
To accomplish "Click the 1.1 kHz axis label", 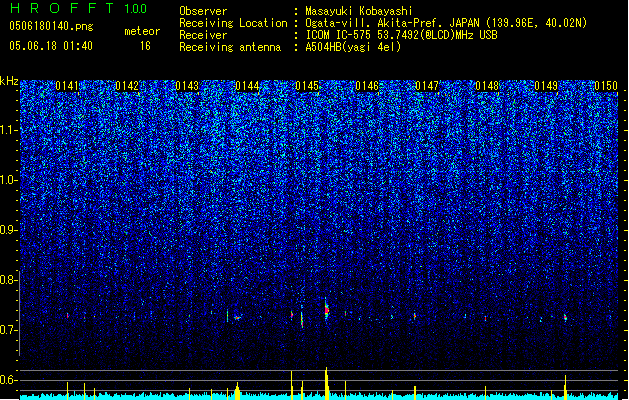I will coord(9,130).
